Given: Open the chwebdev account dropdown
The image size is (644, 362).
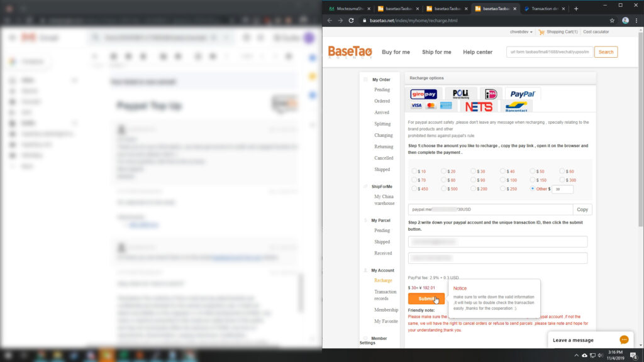Looking at the screenshot, I should [x=521, y=32].
